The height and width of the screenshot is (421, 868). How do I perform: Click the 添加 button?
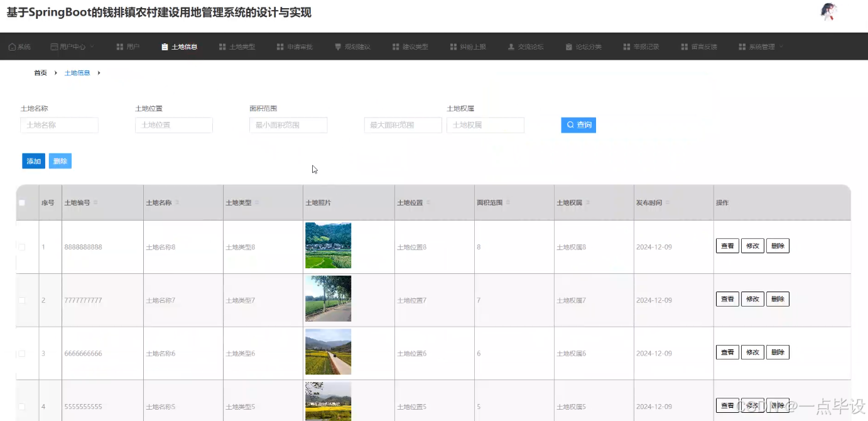click(34, 161)
